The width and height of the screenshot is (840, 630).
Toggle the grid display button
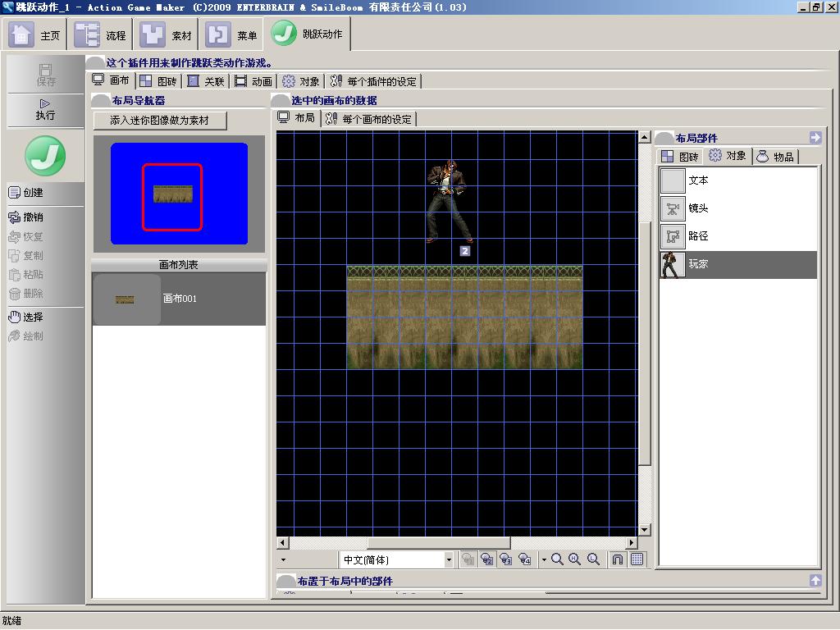point(637,559)
